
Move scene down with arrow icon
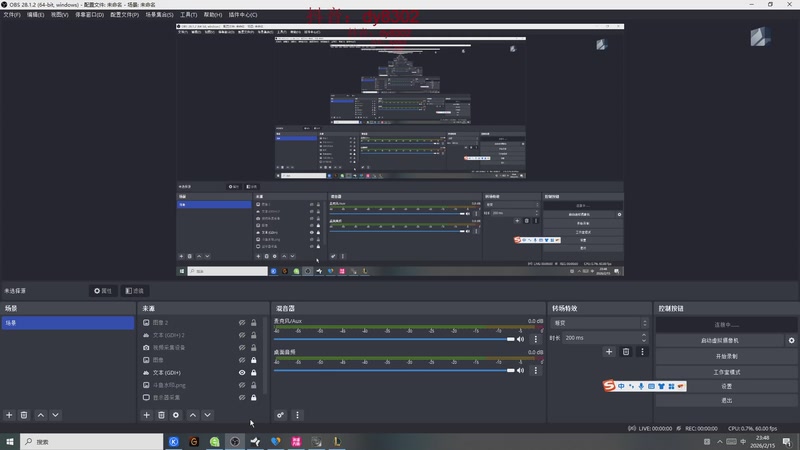55,415
